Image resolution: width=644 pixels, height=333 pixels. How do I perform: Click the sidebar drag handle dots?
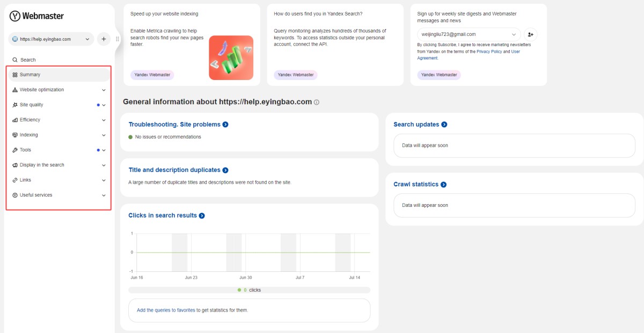(118, 39)
